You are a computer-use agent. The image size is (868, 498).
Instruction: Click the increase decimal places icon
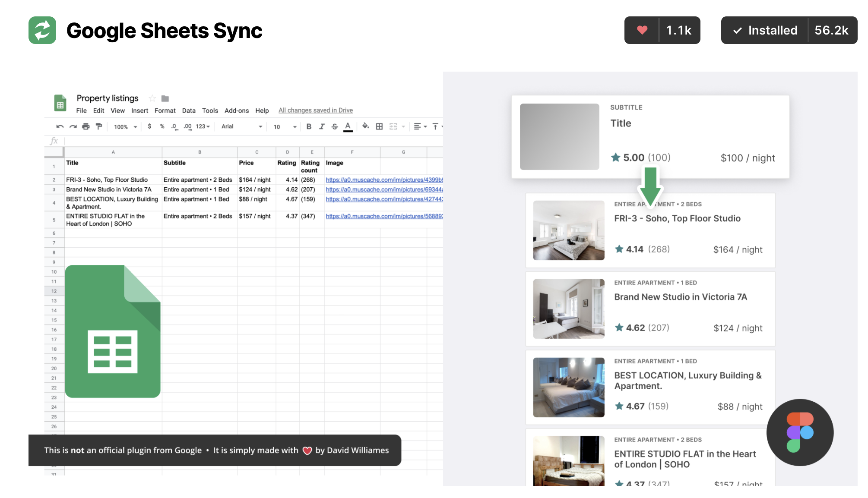click(187, 126)
